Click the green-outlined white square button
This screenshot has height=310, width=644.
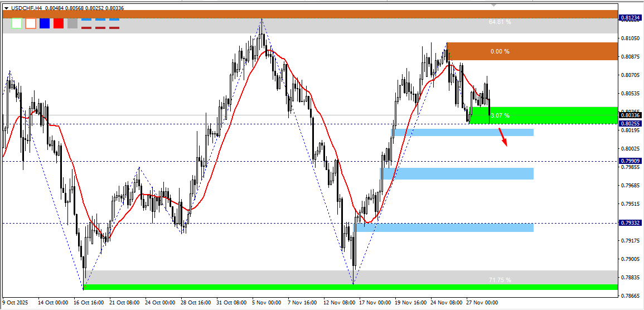pyautogui.click(x=17, y=23)
